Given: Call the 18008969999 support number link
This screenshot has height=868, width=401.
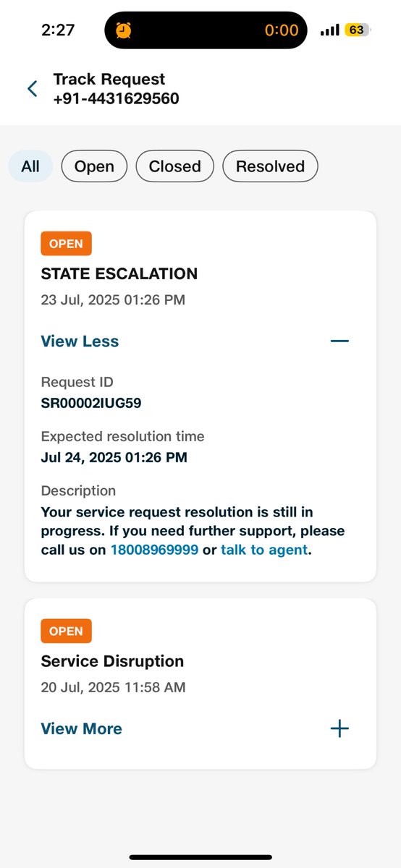Looking at the screenshot, I should pyautogui.click(x=154, y=550).
